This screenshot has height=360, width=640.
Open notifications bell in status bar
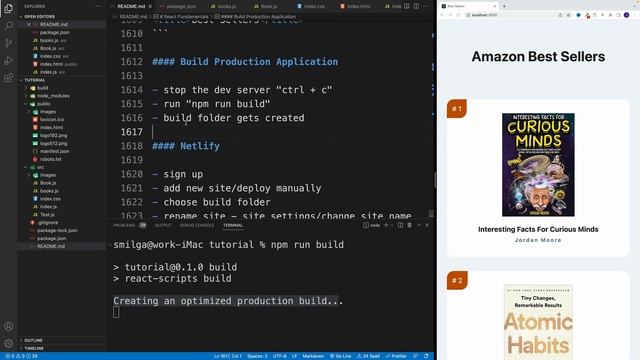426,356
